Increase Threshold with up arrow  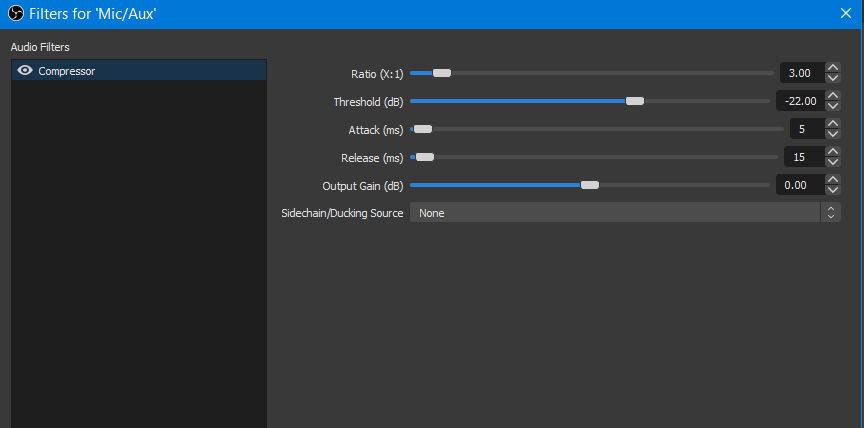[833, 96]
